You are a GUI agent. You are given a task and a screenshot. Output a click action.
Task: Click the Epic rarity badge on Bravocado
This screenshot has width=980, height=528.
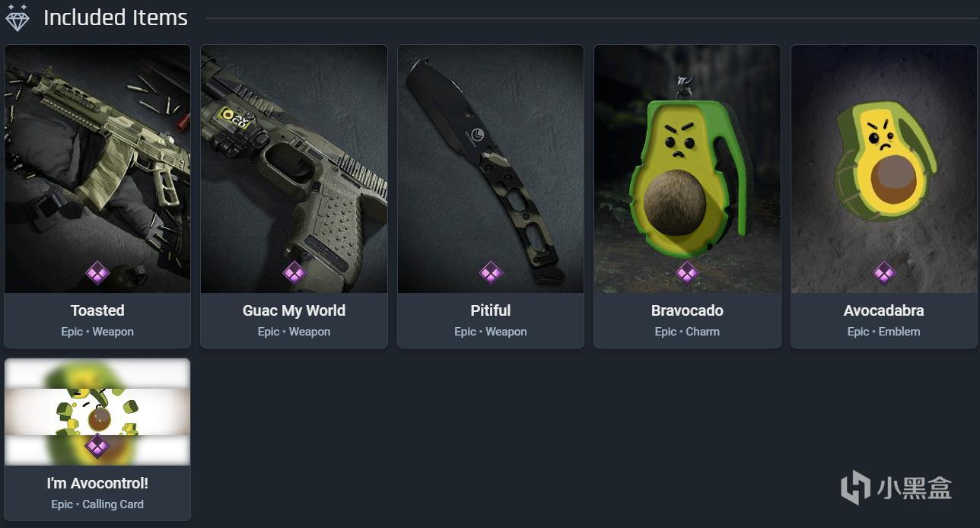(x=687, y=272)
